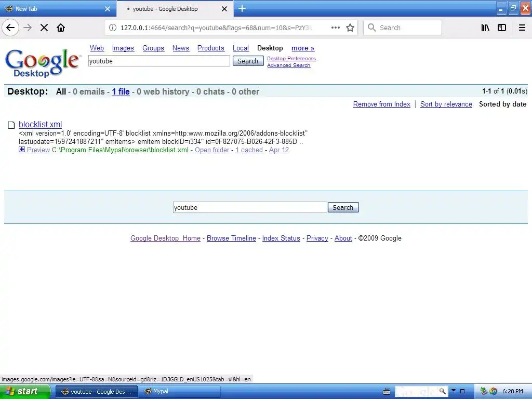Click the Google deskbar search magnifier
Screen dimensions: 532x399
coord(442,391)
